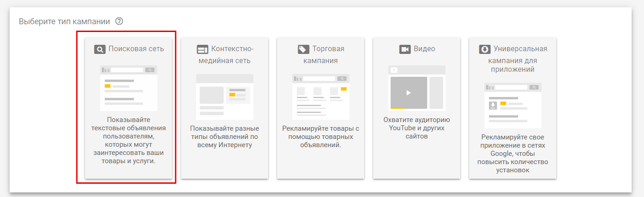Click the banner layout preview in Контекстно-медийная сеть

click(x=225, y=97)
